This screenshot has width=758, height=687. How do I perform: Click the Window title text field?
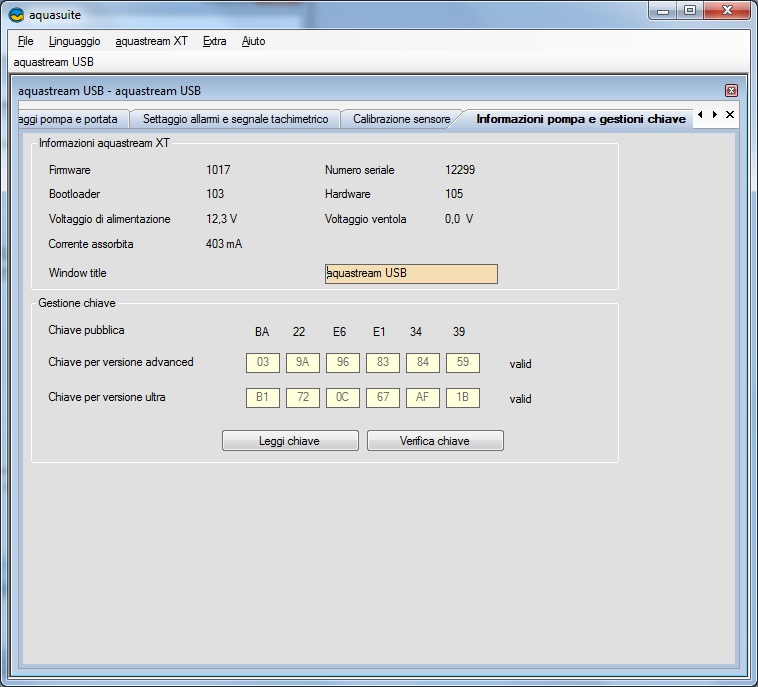coord(411,273)
